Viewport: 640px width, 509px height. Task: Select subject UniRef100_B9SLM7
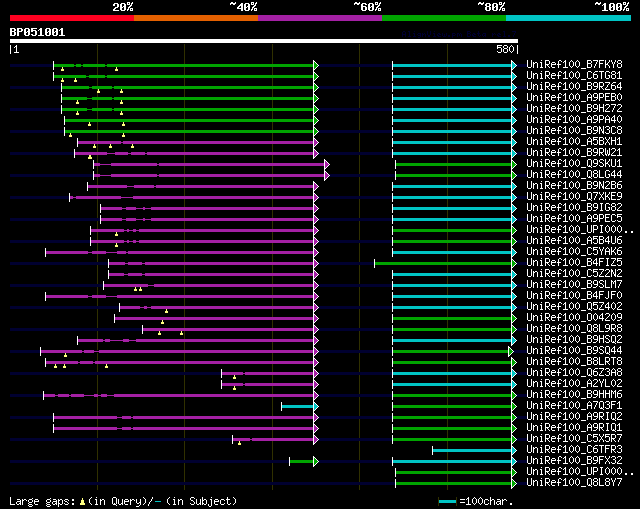tap(574, 285)
